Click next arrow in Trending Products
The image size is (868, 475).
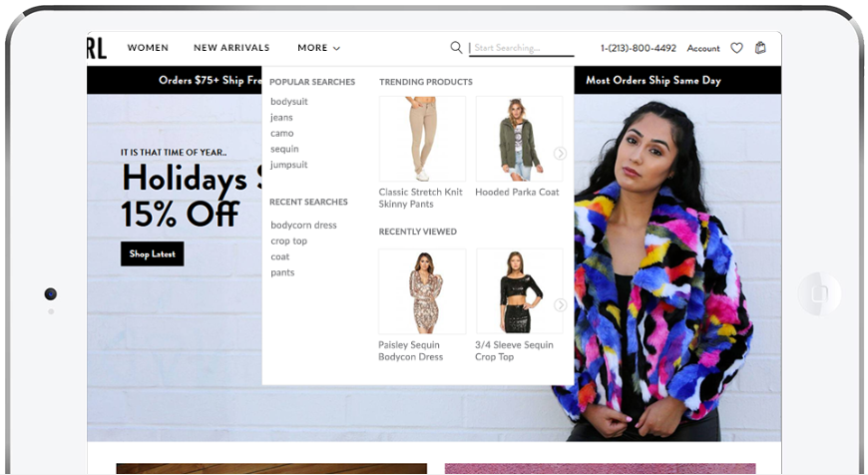tap(560, 154)
